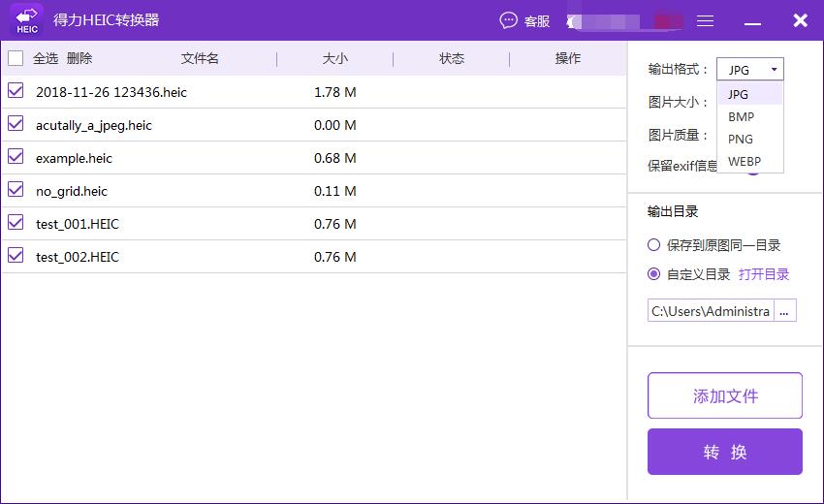
Task: Click the open directory link
Action: (x=764, y=274)
